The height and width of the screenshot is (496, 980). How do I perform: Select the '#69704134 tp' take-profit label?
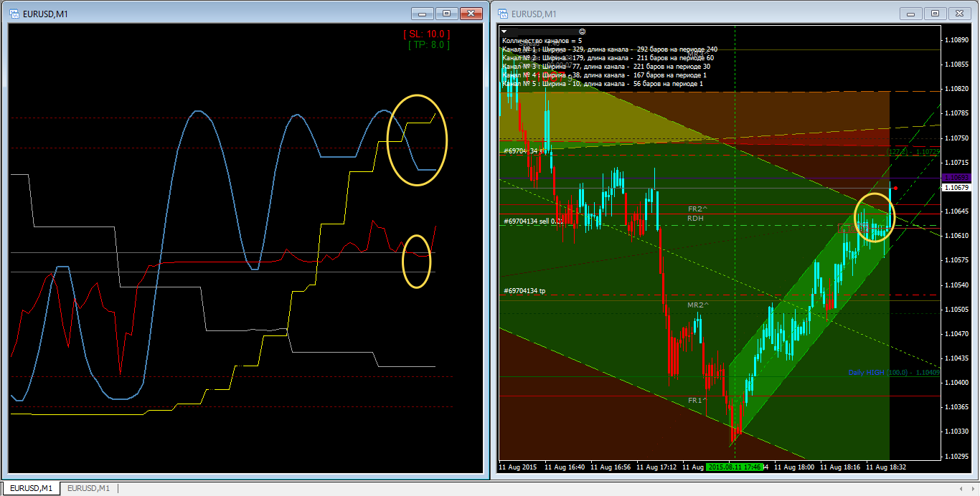(x=524, y=291)
